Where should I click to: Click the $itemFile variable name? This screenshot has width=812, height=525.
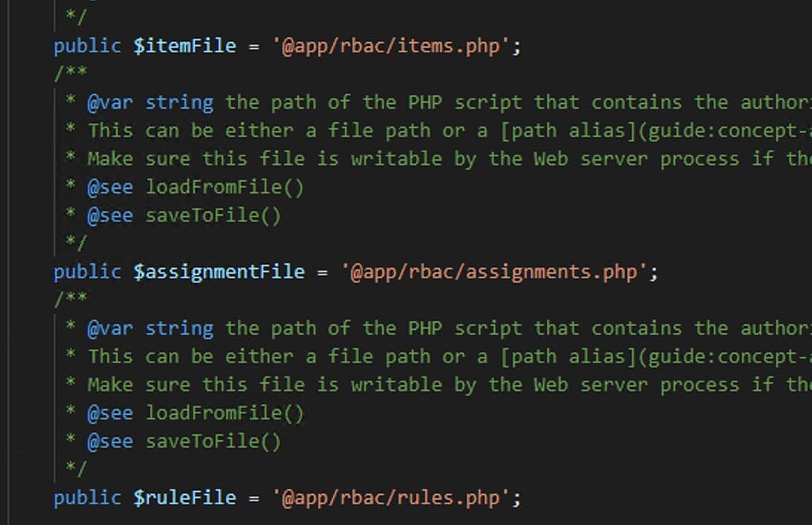(x=184, y=46)
